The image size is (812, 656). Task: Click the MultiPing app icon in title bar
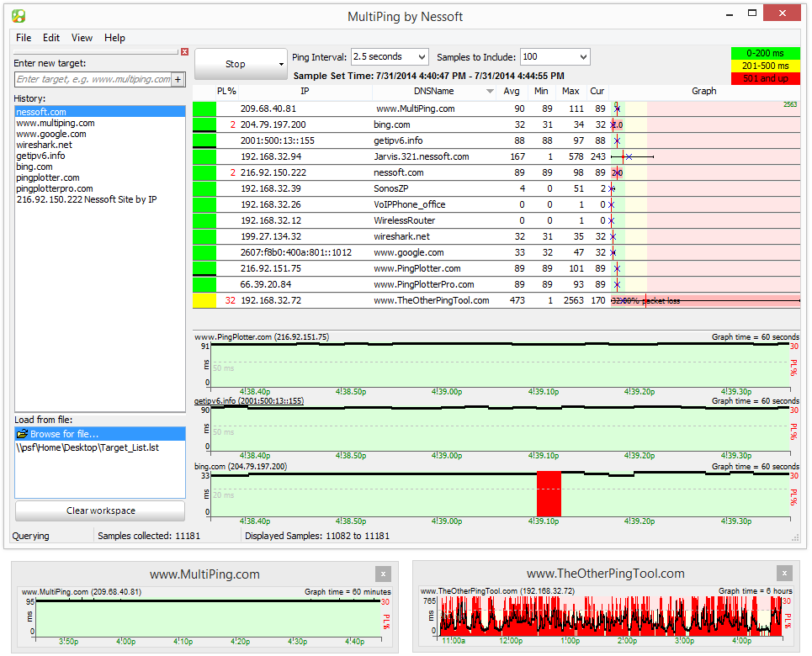tap(19, 16)
